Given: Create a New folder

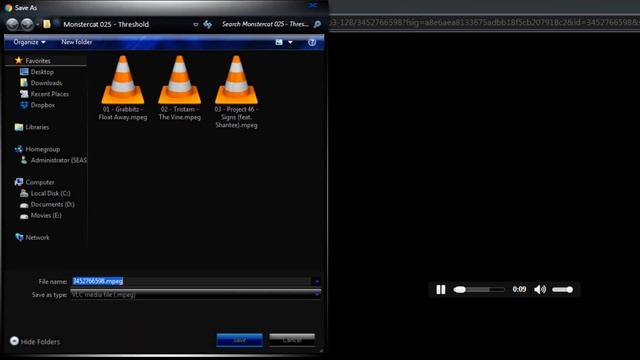Looking at the screenshot, I should pos(76,42).
